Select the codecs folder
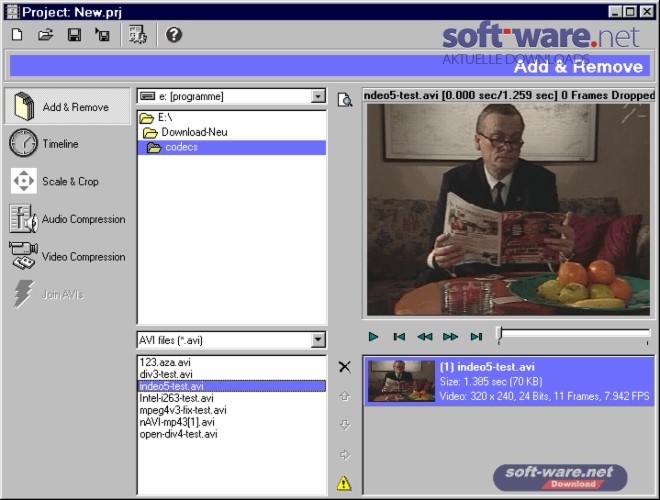660x500 pixels. (232, 147)
